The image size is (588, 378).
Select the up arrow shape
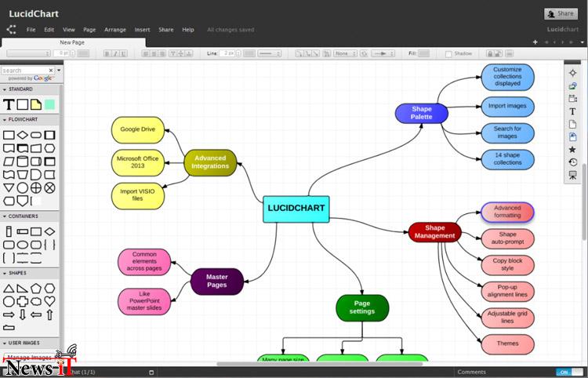pos(50,314)
